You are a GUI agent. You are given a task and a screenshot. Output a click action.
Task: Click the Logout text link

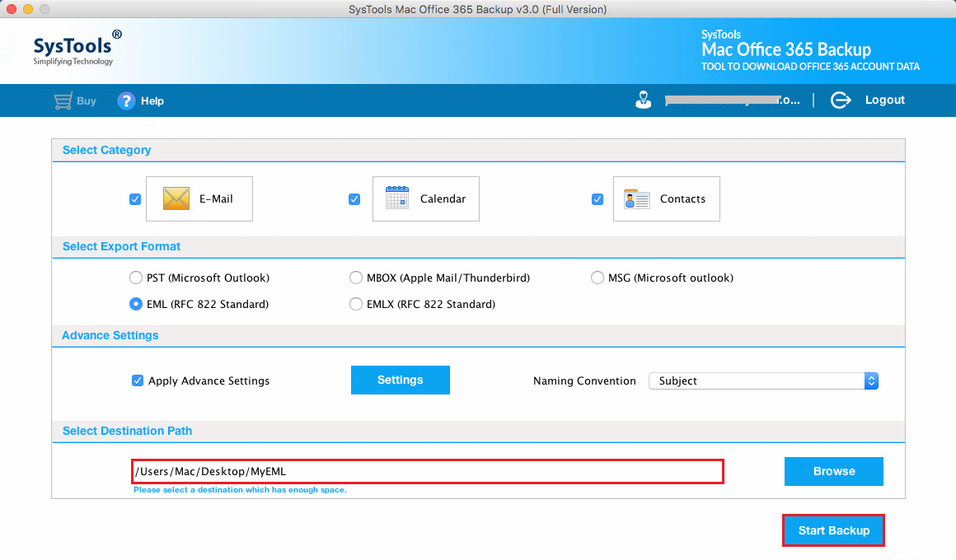[x=884, y=100]
